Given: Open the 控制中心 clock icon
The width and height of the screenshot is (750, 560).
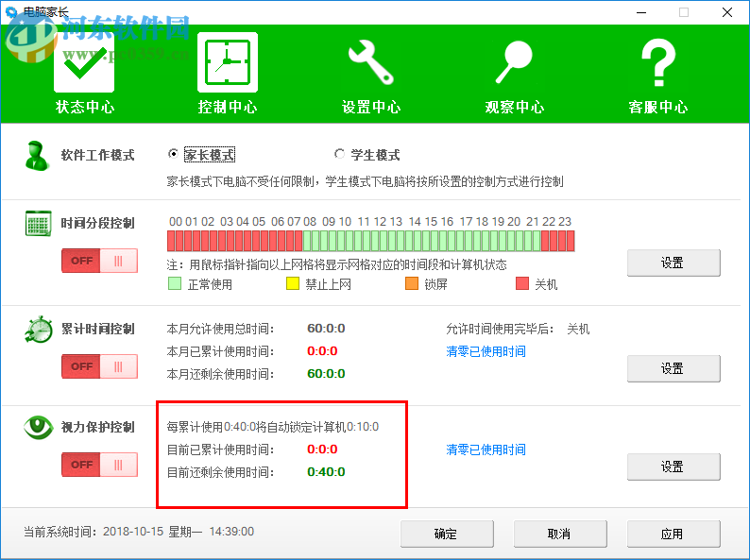Looking at the screenshot, I should coord(228,62).
